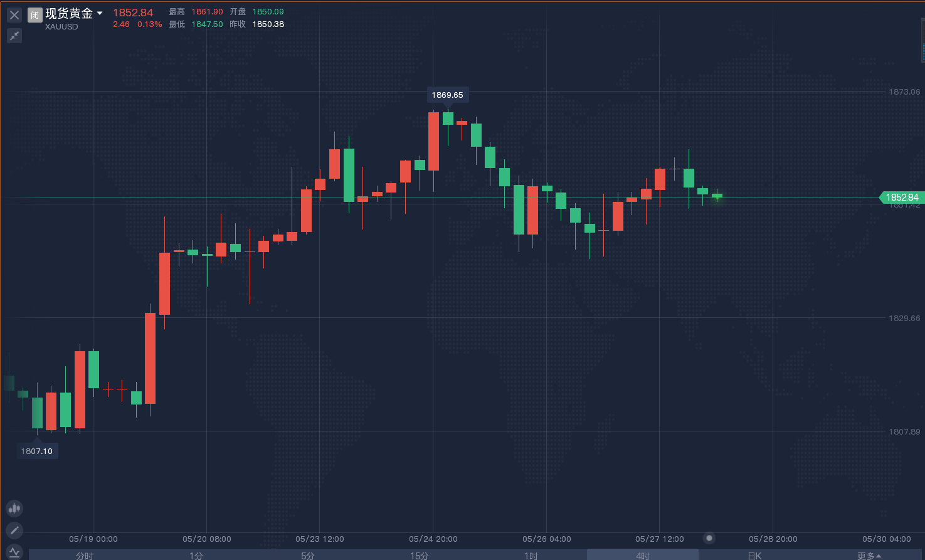Click the 1869.65 high price label
Screen dimensions: 925x560
tap(448, 95)
